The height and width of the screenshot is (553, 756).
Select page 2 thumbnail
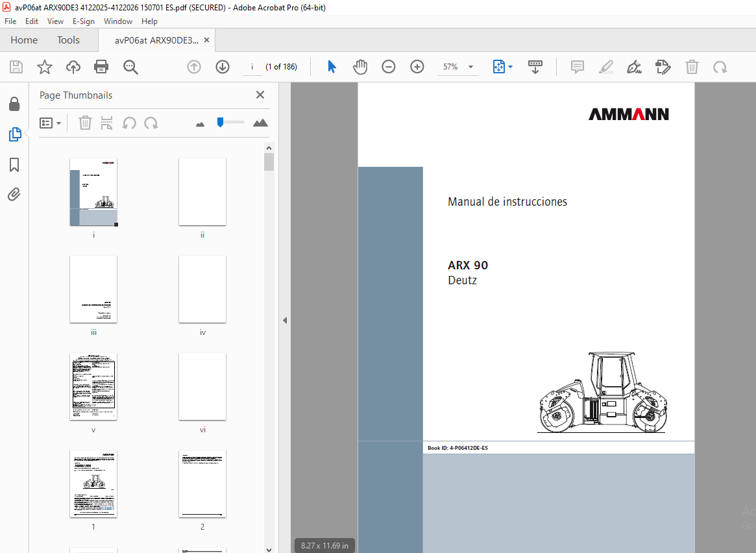point(202,484)
